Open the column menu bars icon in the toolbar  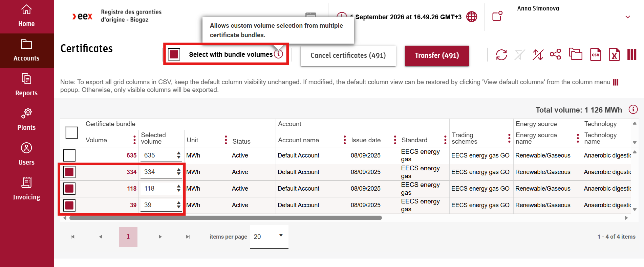tap(632, 54)
